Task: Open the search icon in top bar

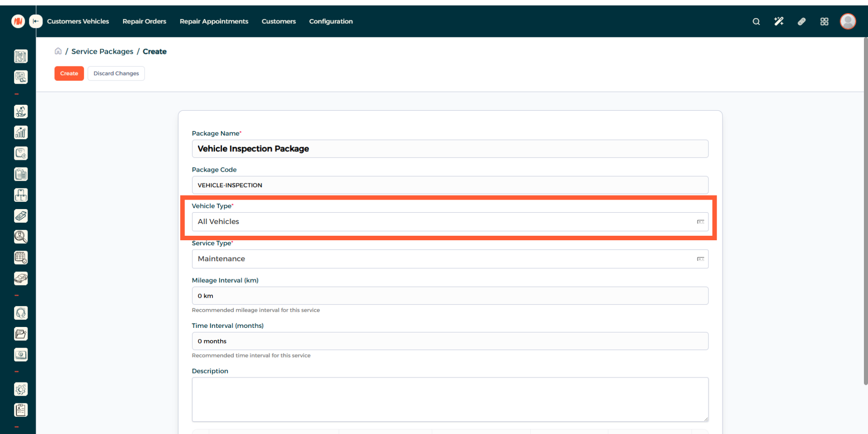Action: point(756,21)
